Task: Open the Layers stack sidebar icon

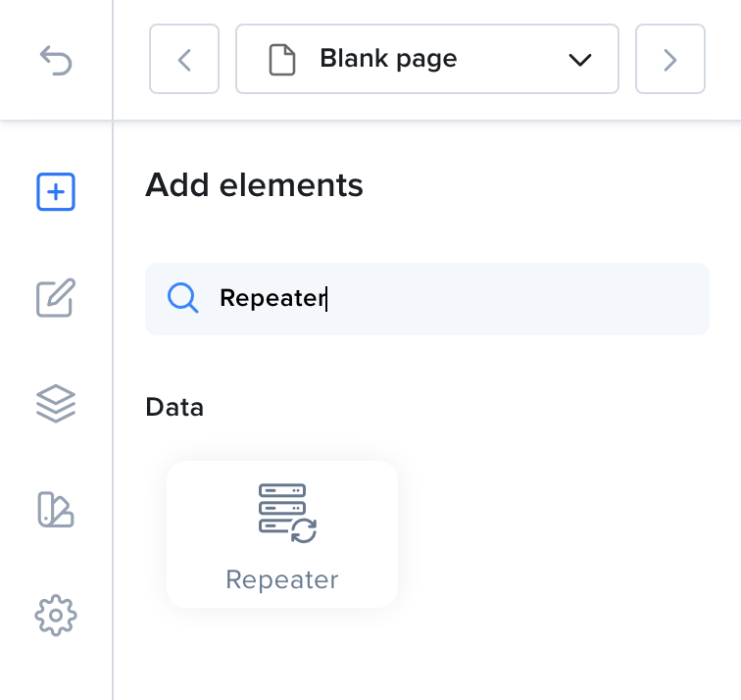Action: point(56,403)
